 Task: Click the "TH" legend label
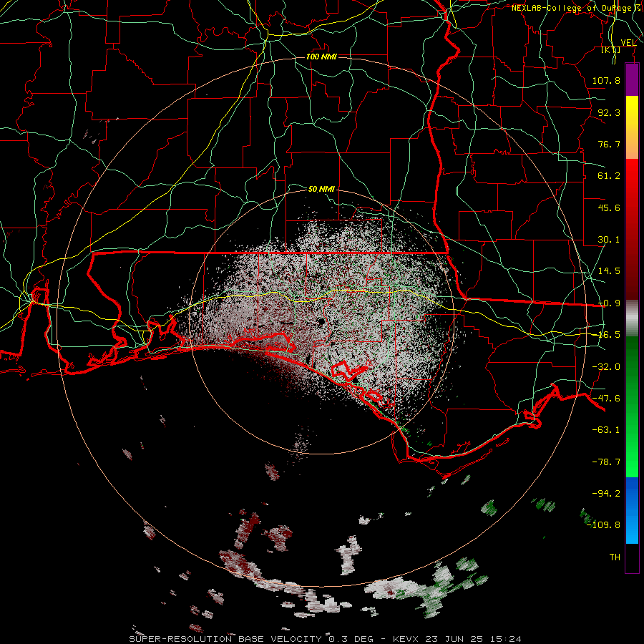615,557
